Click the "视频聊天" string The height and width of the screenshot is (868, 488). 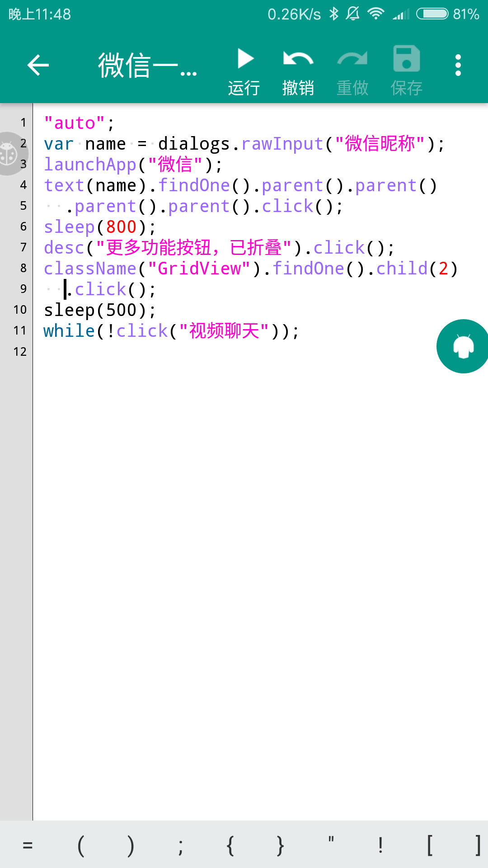coord(224,331)
